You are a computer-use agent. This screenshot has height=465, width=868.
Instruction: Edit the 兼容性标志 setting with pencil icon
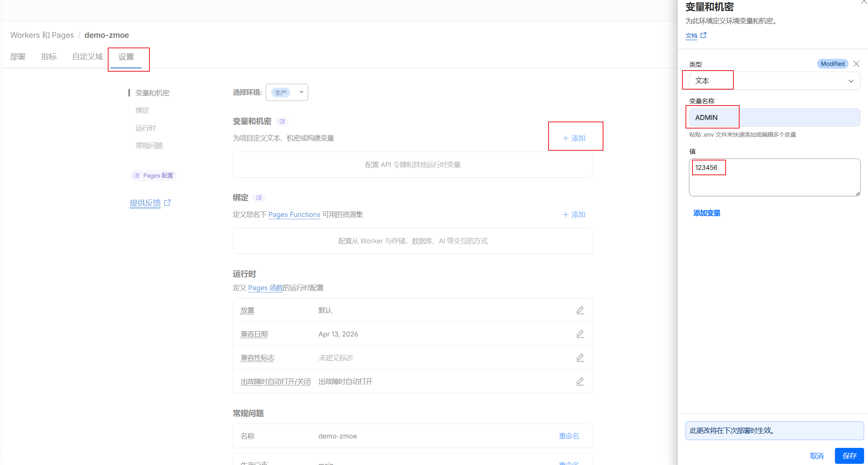[x=580, y=358]
